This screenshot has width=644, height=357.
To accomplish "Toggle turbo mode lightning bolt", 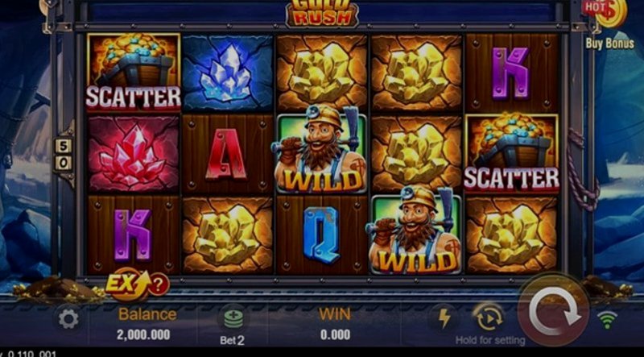I will click(x=444, y=318).
